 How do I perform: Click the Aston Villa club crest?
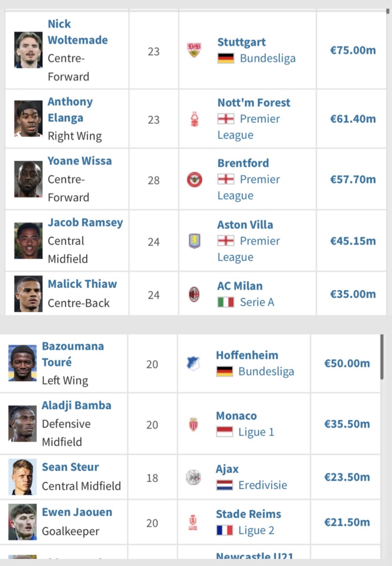[194, 241]
